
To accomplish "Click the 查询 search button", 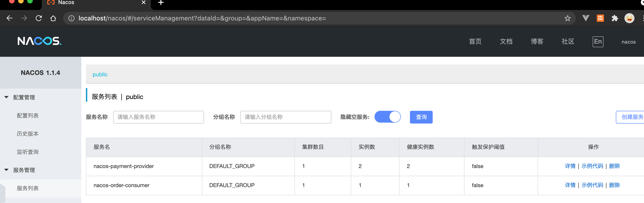I will point(421,117).
